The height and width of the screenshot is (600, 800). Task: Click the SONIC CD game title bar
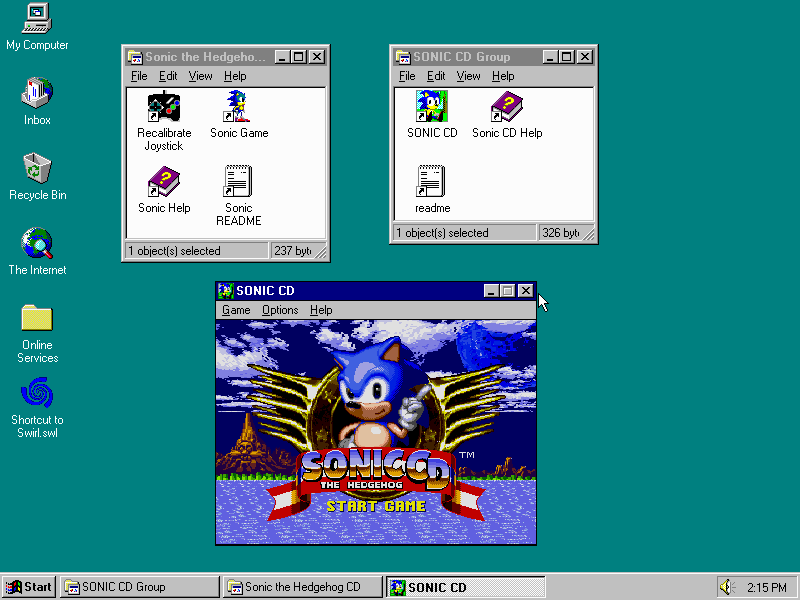point(376,291)
